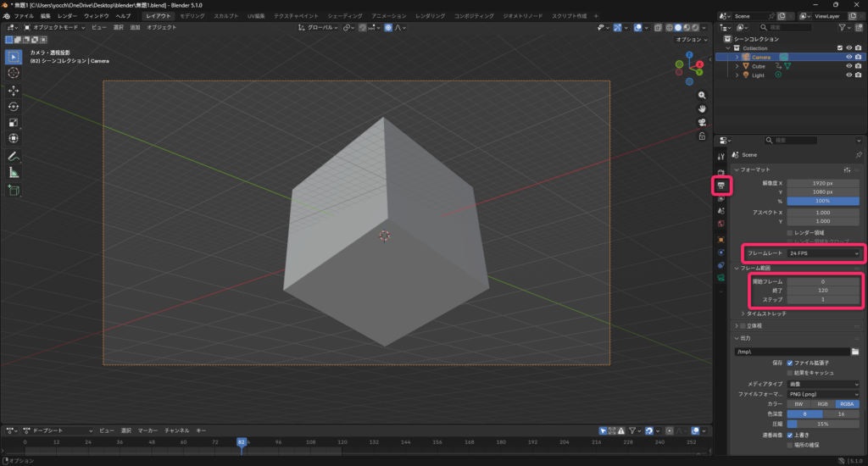The width and height of the screenshot is (868, 466).
Task: Switch to the モデリング workspace tab
Action: click(192, 16)
